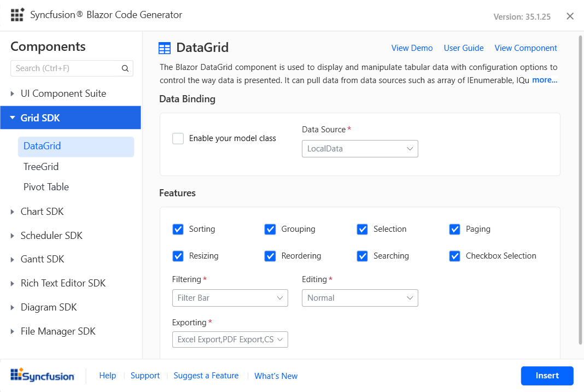584x392 pixels.
Task: Click the Features section heading
Action: [177, 193]
